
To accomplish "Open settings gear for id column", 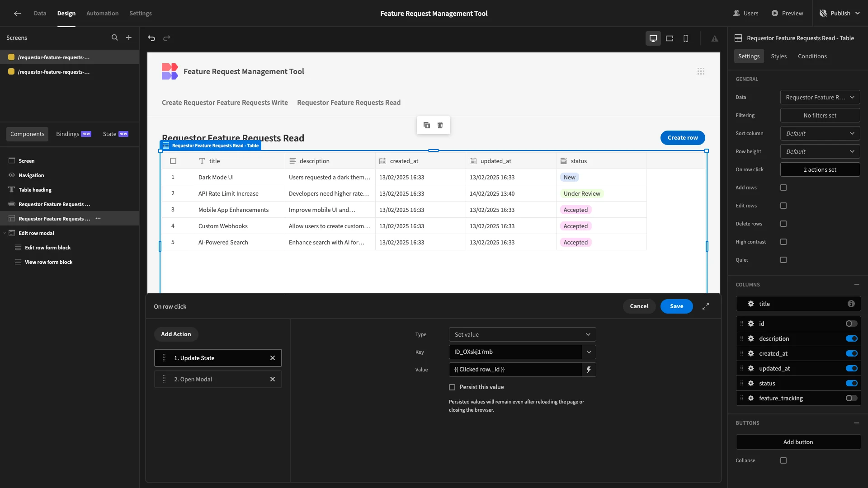I will point(751,324).
